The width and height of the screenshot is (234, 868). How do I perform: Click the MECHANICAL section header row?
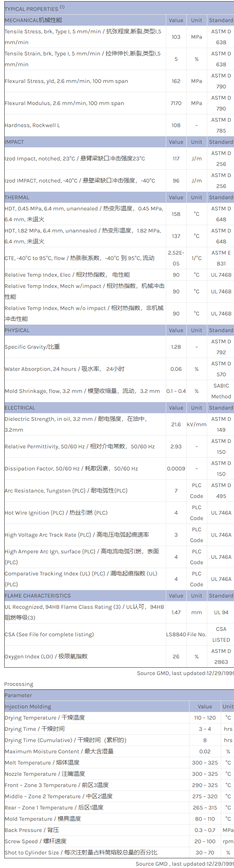tap(33, 20)
